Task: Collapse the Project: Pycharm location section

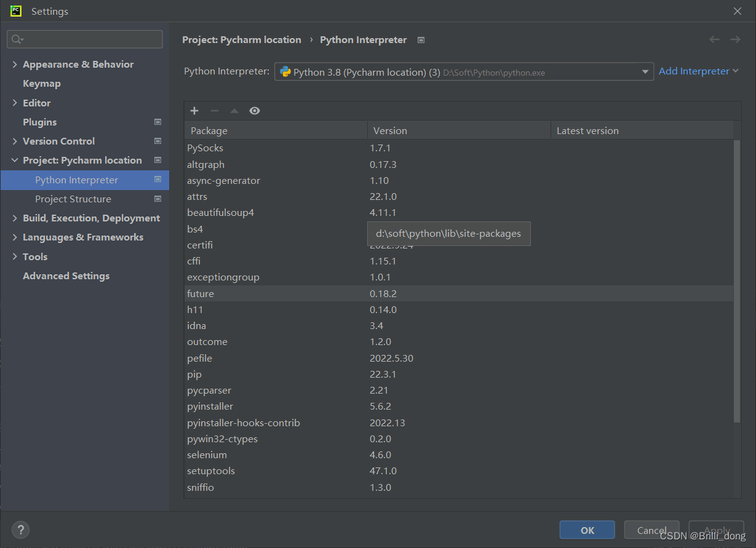Action: (15, 160)
